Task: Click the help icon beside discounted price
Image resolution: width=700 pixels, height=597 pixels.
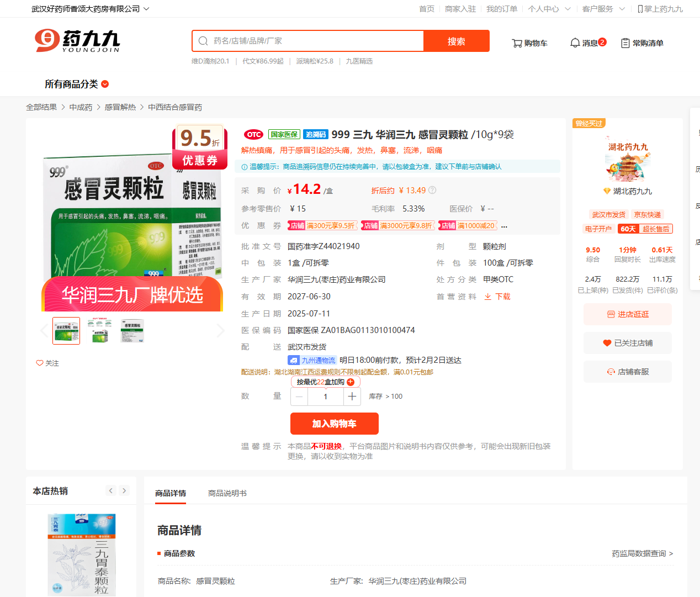Action: 432,190
